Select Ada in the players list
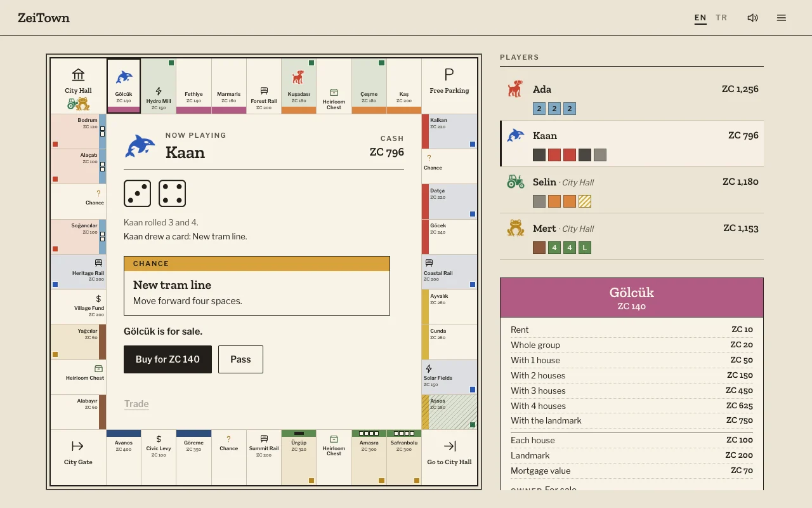 click(x=632, y=97)
